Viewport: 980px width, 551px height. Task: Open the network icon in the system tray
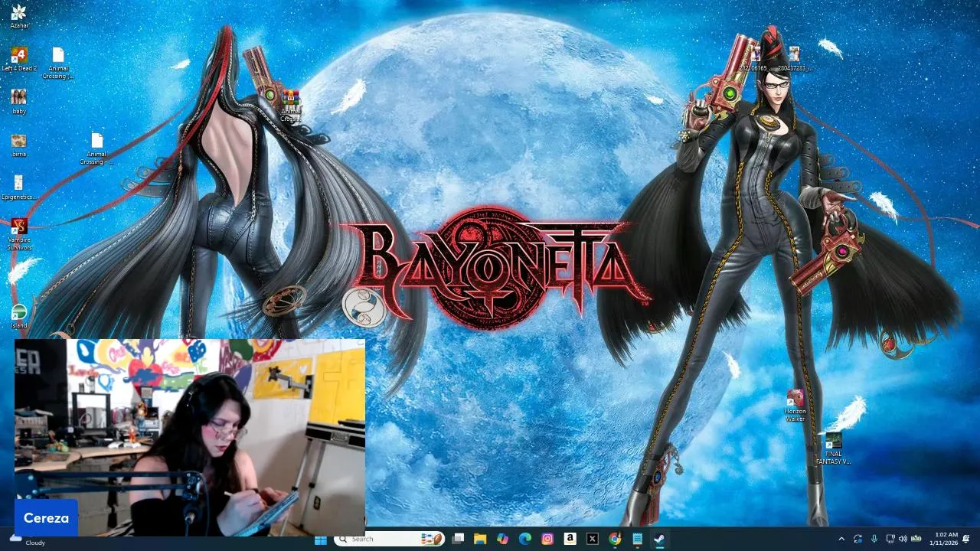tap(890, 539)
